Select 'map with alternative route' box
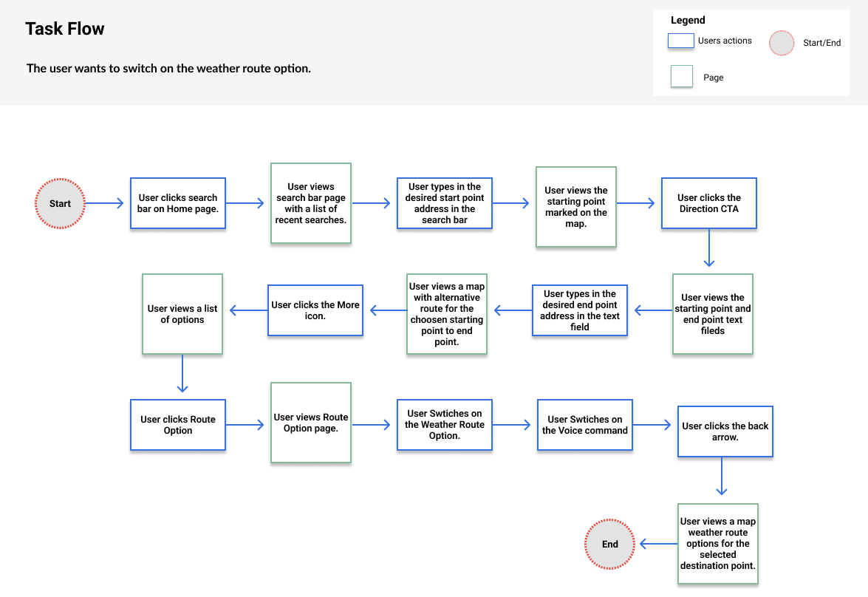Screen dimensions: 868x597 [447, 314]
